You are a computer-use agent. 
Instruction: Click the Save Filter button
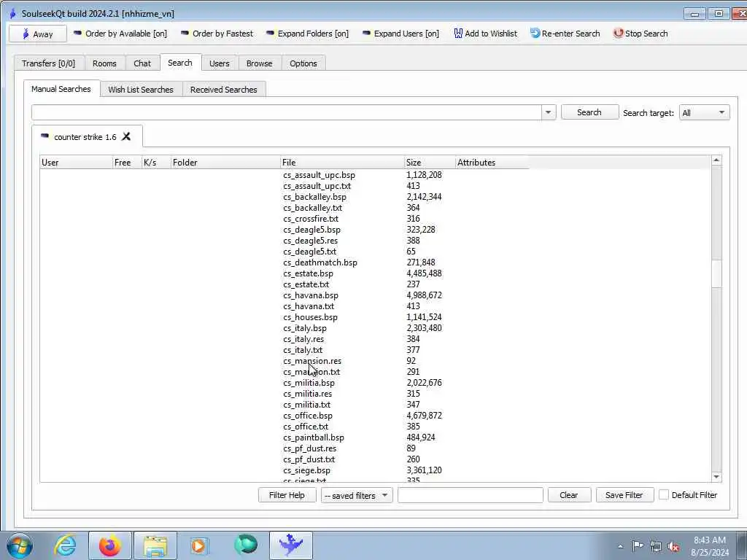(x=624, y=495)
